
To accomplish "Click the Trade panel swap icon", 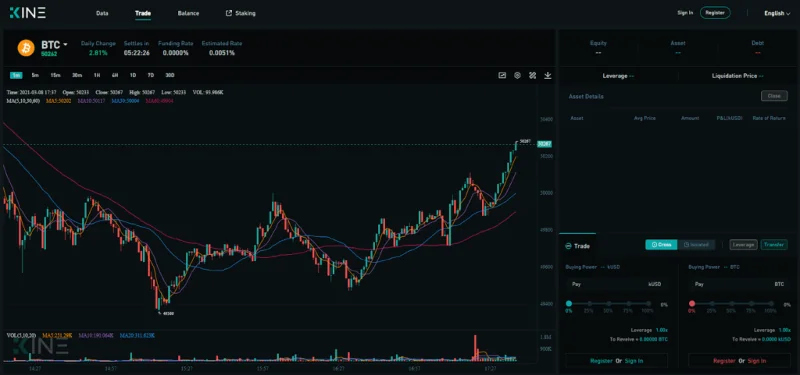I will (x=568, y=246).
